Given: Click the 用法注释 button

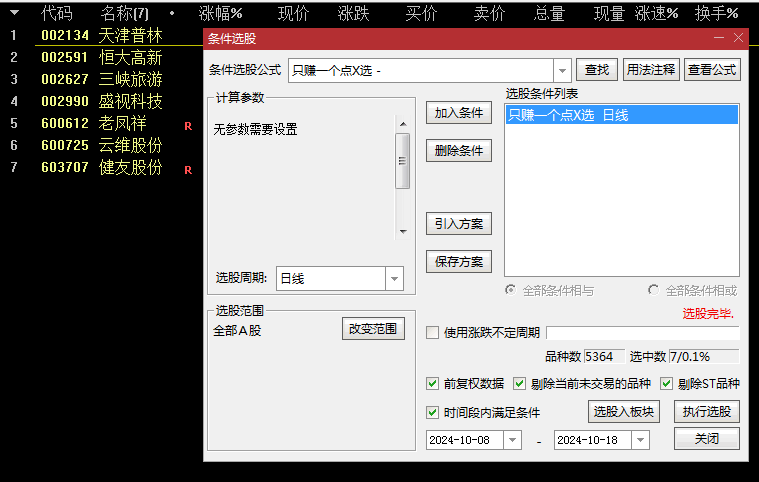Looking at the screenshot, I should click(x=651, y=70).
